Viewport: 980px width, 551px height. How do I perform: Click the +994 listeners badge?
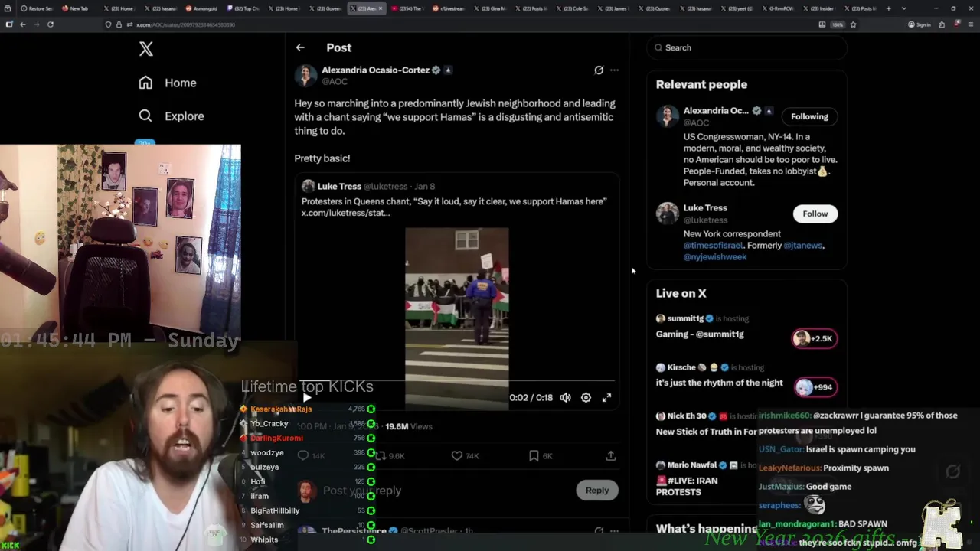814,387
